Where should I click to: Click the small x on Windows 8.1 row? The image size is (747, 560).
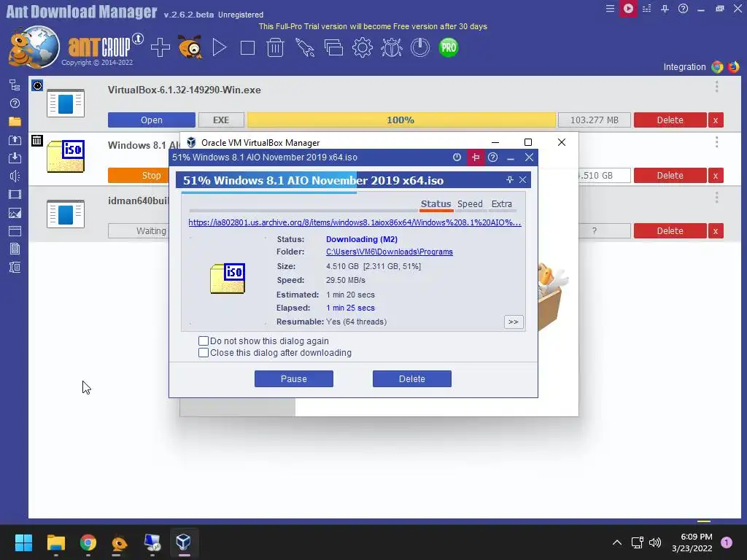[x=715, y=175]
